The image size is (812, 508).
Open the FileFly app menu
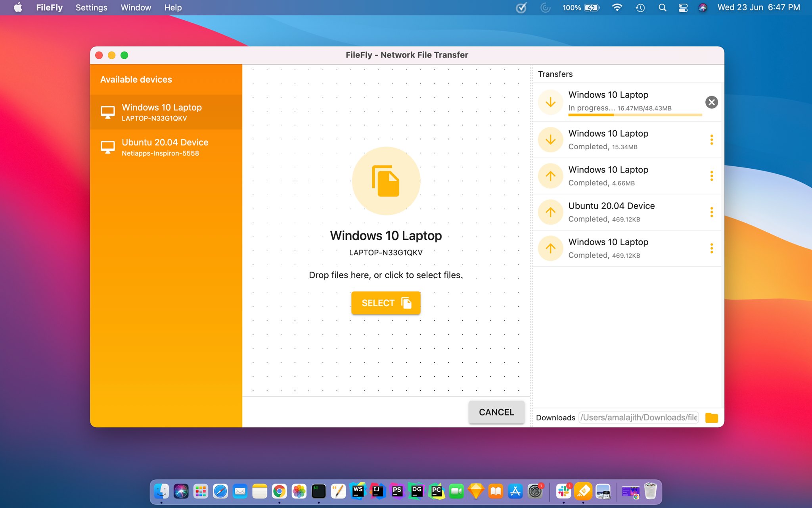click(49, 8)
